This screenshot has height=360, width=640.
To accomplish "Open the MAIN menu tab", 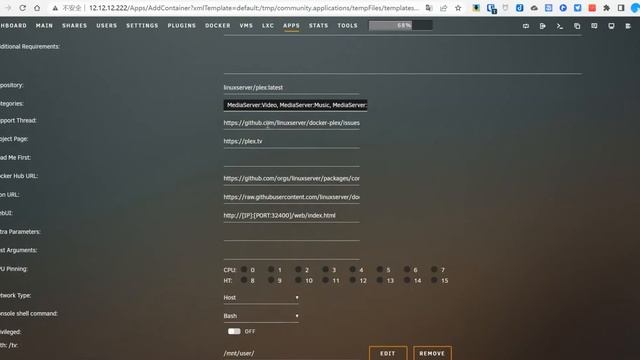I will (x=44, y=25).
